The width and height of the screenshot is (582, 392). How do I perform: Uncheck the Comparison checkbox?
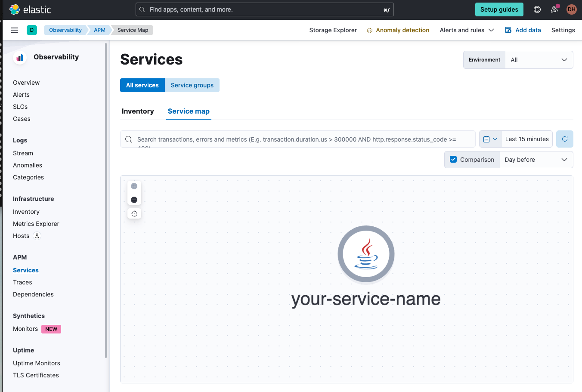pyautogui.click(x=453, y=159)
